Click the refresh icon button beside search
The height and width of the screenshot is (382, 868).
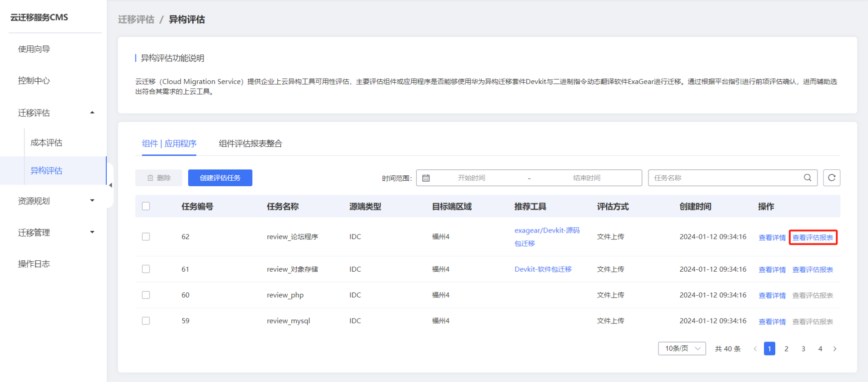tap(831, 178)
